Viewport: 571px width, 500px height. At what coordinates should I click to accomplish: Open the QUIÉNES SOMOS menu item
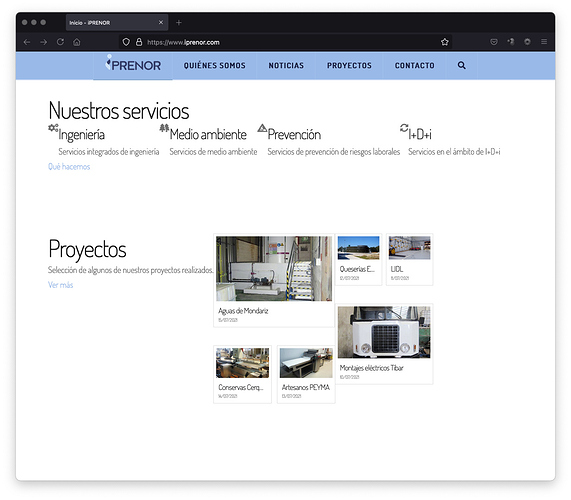point(214,66)
